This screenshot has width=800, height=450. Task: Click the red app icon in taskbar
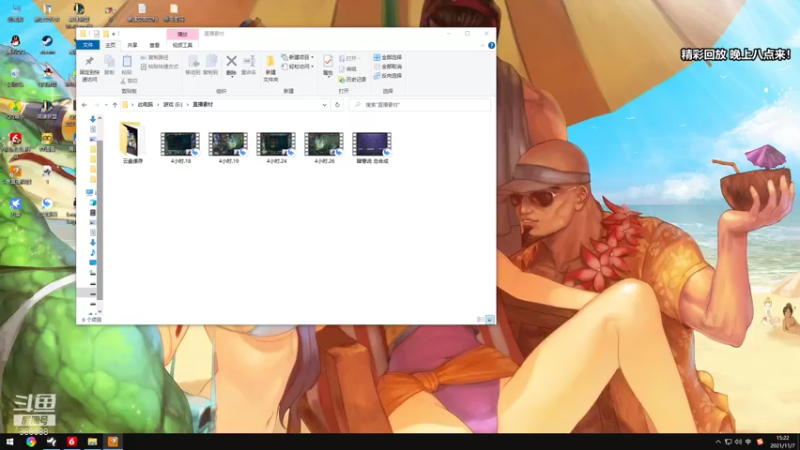pyautogui.click(x=72, y=442)
